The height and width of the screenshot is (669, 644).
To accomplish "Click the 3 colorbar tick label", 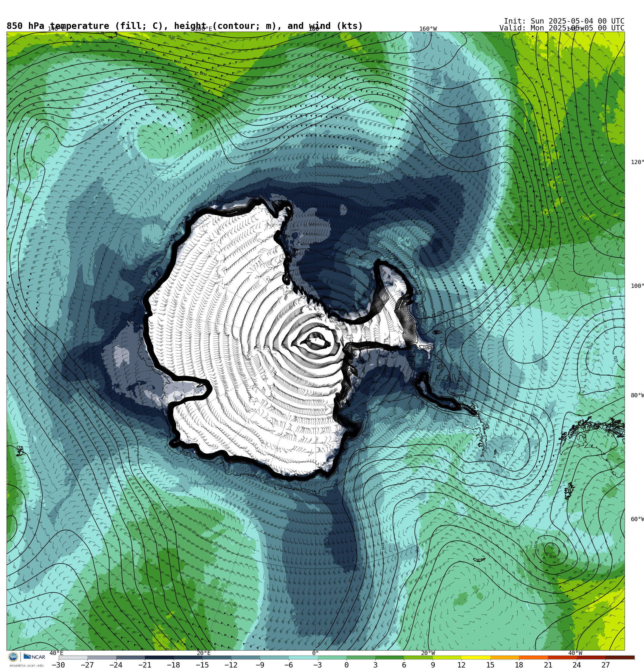I will coord(375,665).
